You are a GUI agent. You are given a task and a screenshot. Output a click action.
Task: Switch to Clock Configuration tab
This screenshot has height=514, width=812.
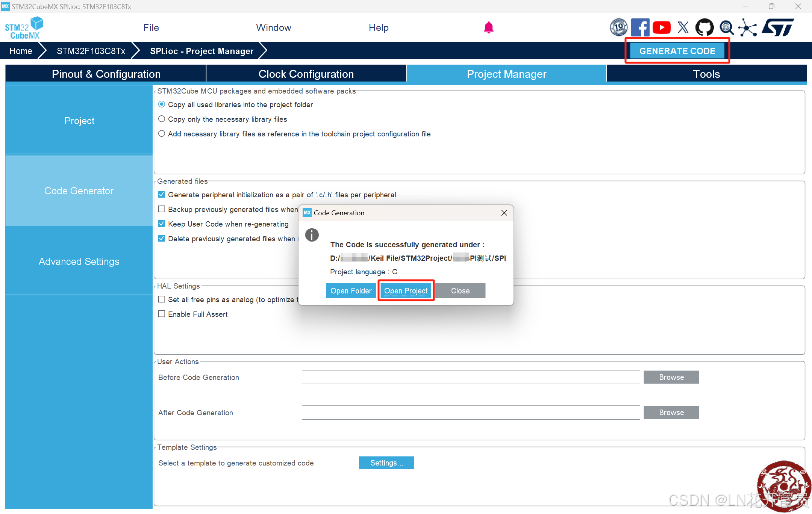pyautogui.click(x=306, y=74)
